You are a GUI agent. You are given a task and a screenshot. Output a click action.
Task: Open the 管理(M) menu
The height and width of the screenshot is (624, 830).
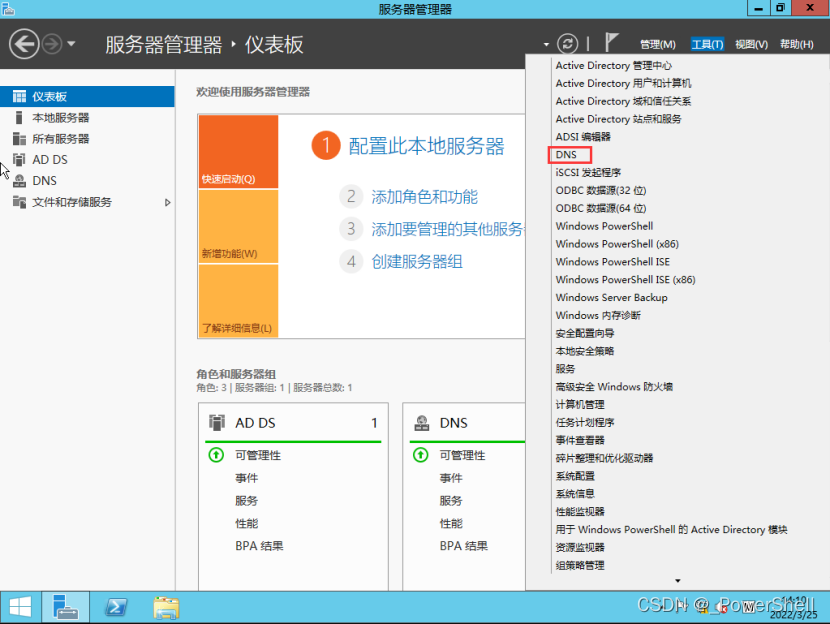coord(657,44)
